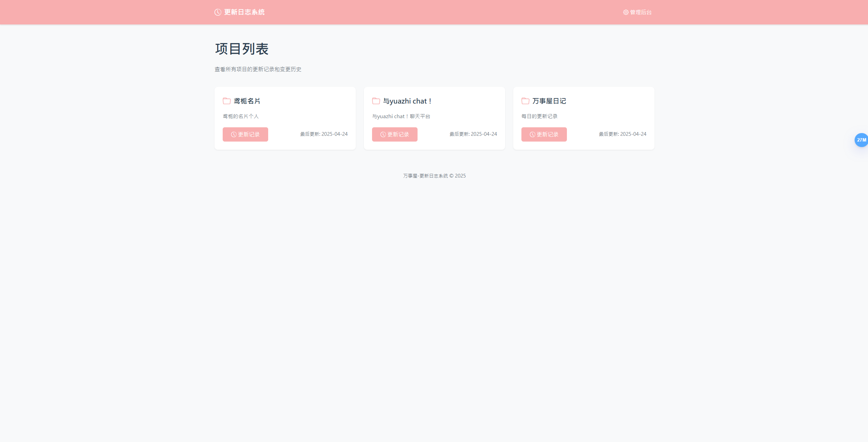Image resolution: width=868 pixels, height=442 pixels.
Task: Click the 万事屋日记 card title
Action: [x=549, y=101]
